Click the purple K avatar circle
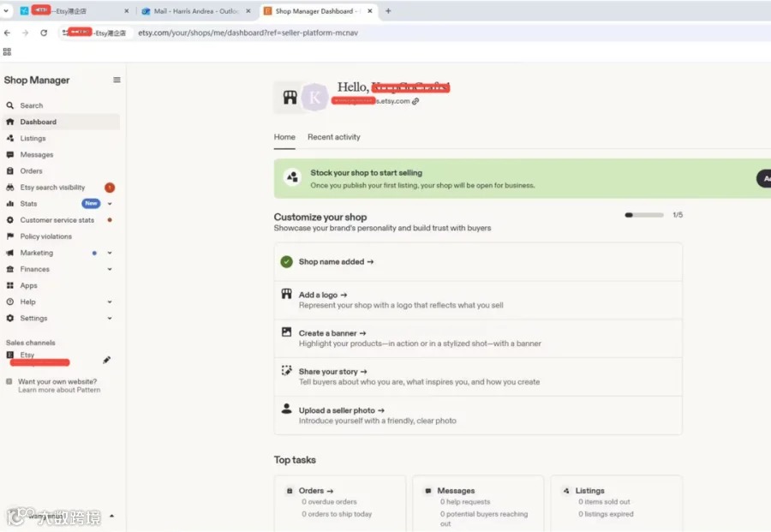 [x=314, y=98]
